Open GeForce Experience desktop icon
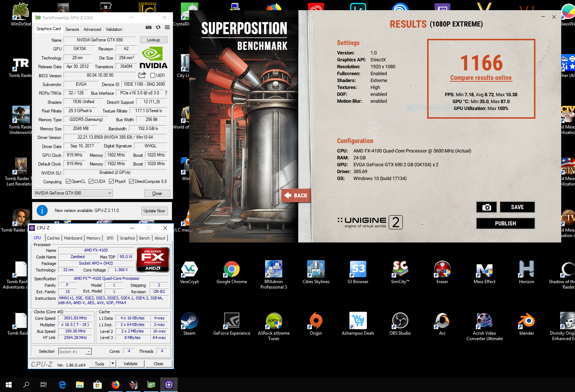 tap(232, 324)
